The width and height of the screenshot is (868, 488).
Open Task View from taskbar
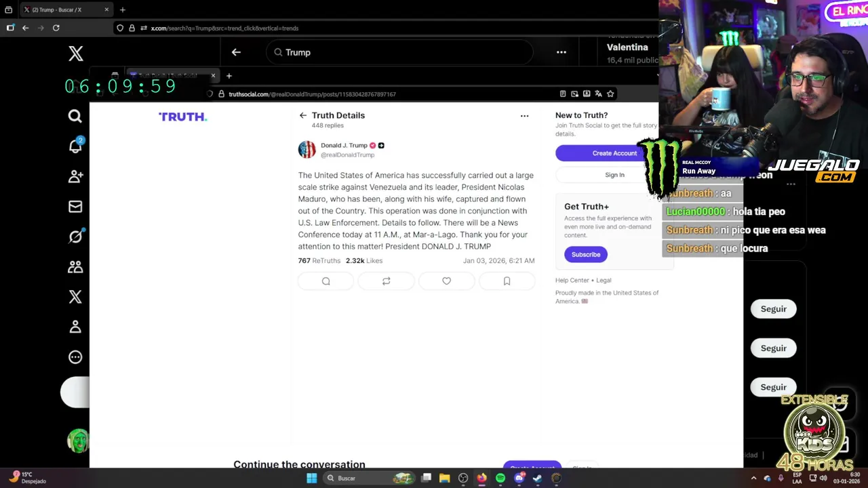coord(427,479)
